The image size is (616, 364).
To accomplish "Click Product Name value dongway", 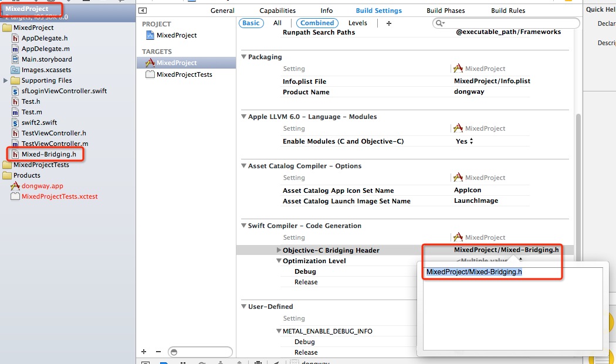I will [469, 91].
